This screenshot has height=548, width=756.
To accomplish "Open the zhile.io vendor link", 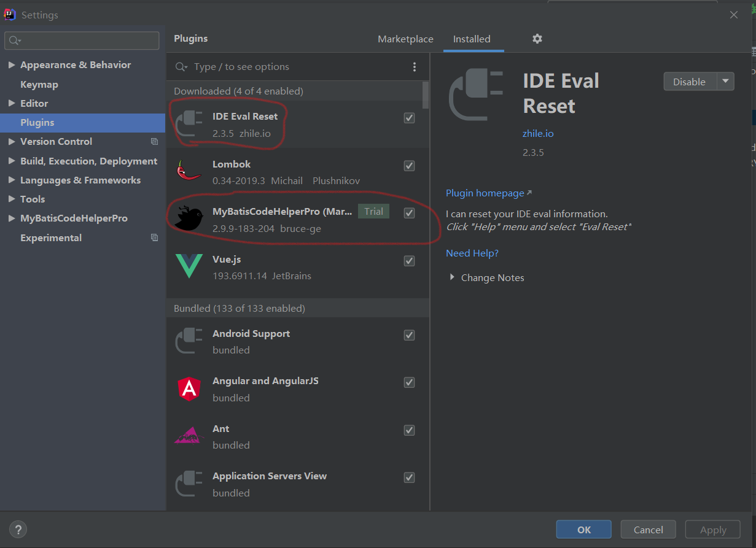I will tap(538, 133).
